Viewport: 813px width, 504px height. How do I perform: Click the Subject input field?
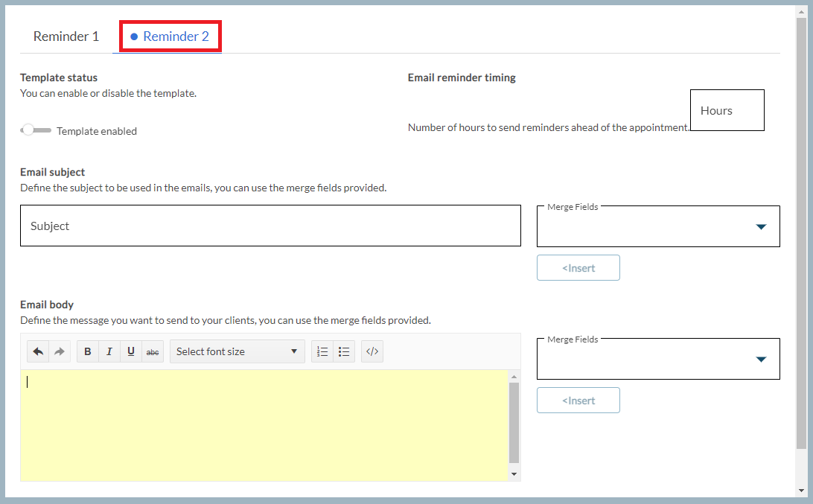click(270, 226)
